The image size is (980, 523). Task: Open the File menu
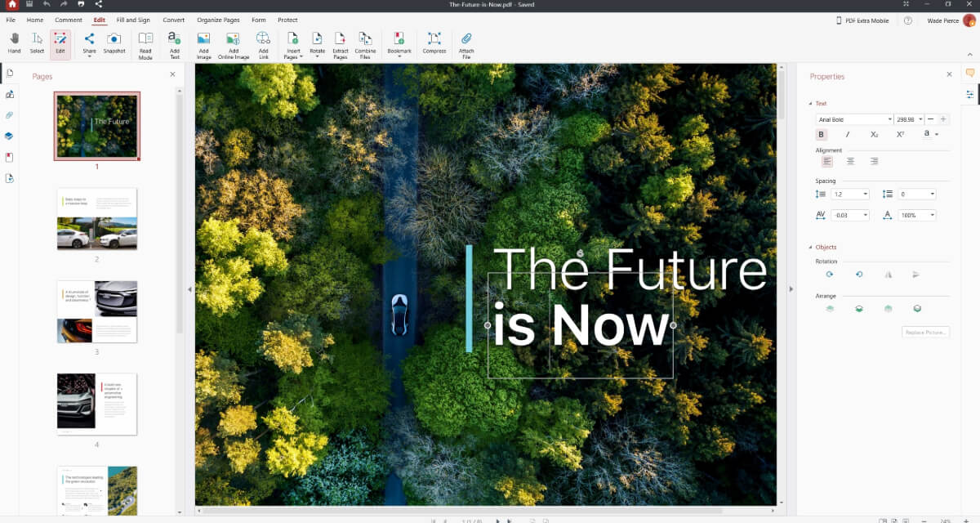click(11, 20)
